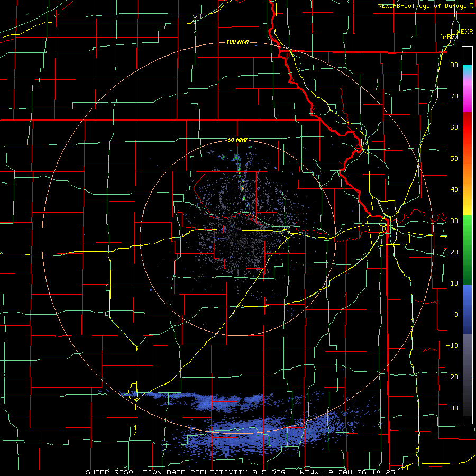Click the 40 dBZ legend value
The height and width of the screenshot is (476, 476).
coord(454,190)
